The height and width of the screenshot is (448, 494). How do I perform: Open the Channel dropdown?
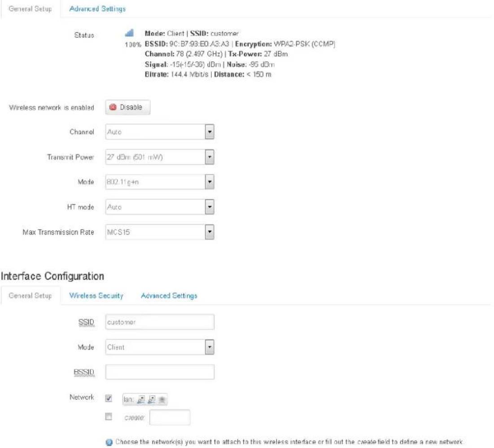[160, 132]
